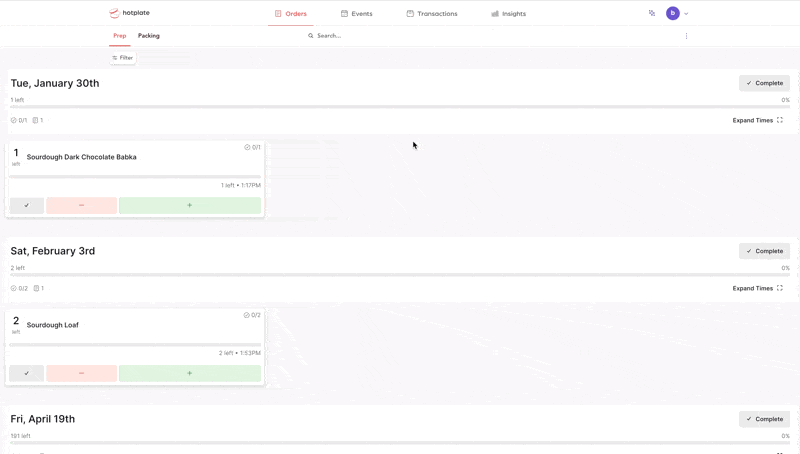Click the hotplate logo icon
800x454 pixels.
(114, 13)
